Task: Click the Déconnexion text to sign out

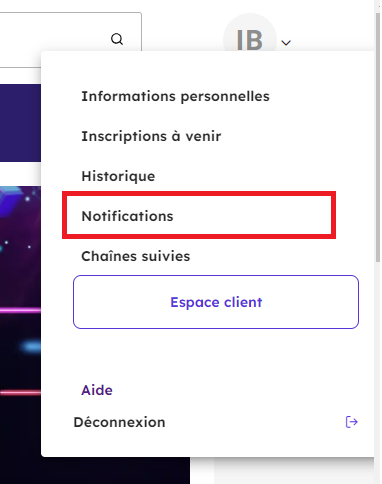Action: pos(119,422)
